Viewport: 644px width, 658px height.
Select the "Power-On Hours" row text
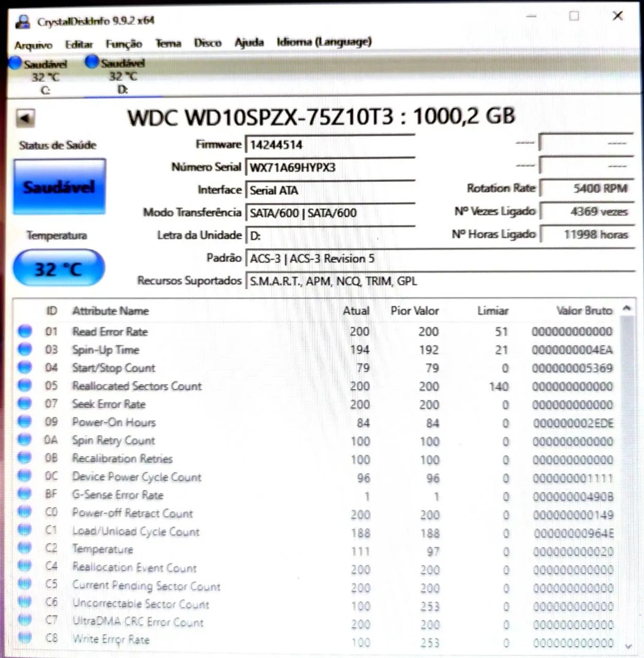(114, 422)
